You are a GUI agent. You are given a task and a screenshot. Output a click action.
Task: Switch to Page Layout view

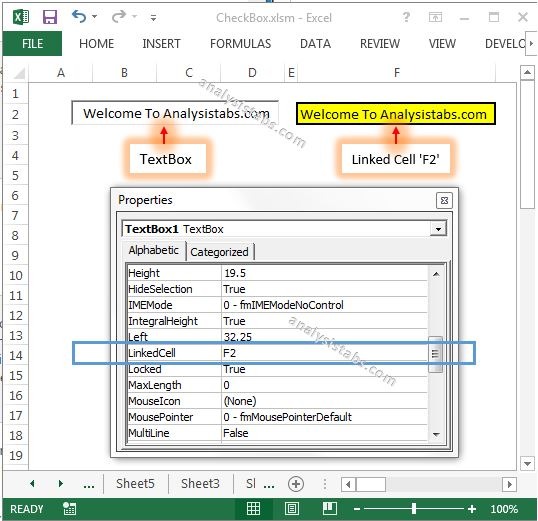pyautogui.click(x=292, y=508)
